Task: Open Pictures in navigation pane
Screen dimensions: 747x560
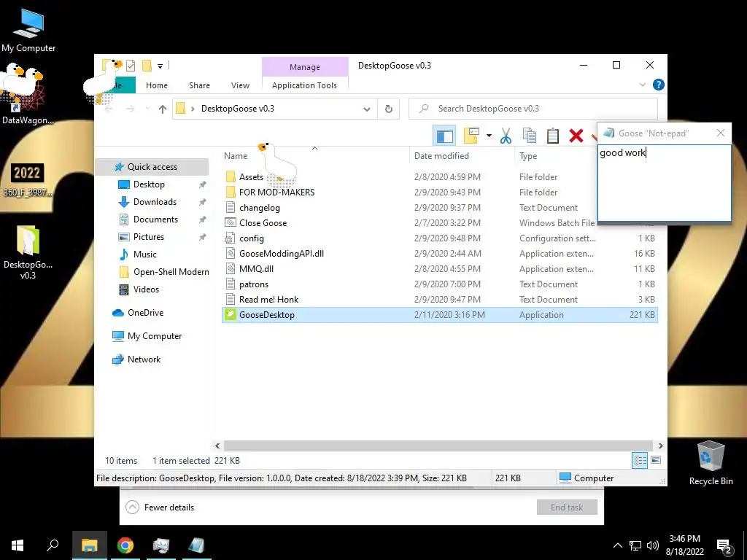Action: tap(149, 237)
